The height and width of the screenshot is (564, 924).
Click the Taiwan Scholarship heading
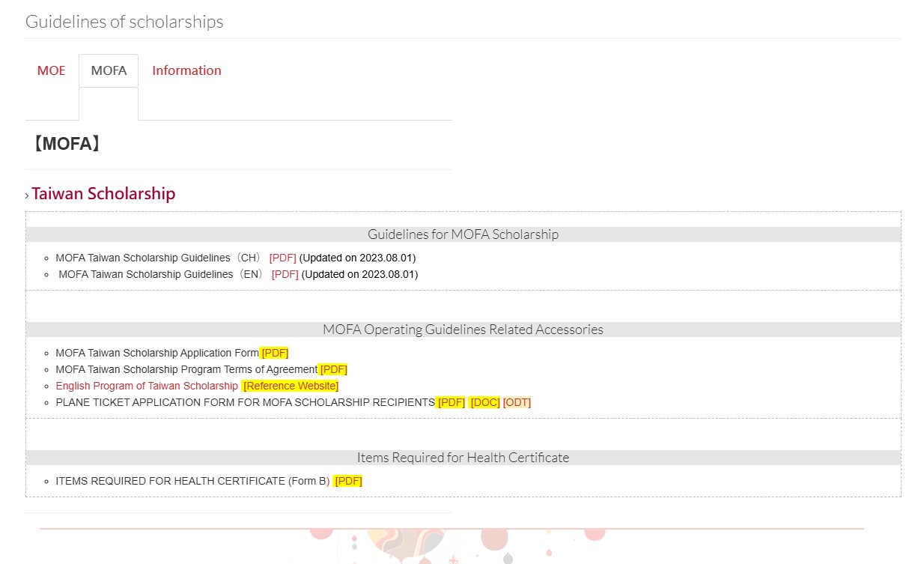tap(103, 194)
